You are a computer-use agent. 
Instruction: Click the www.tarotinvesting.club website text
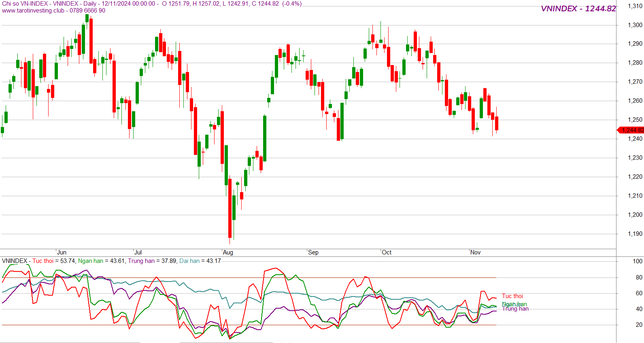click(x=33, y=11)
